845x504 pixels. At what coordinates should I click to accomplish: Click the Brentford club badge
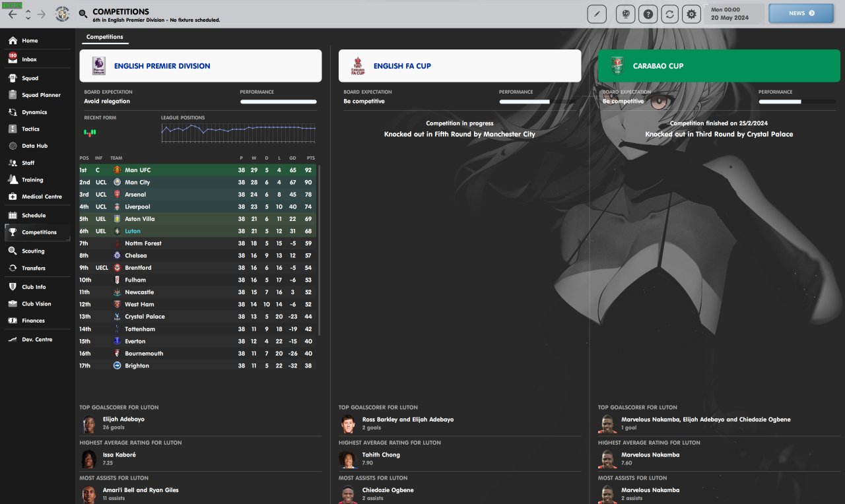point(117,268)
